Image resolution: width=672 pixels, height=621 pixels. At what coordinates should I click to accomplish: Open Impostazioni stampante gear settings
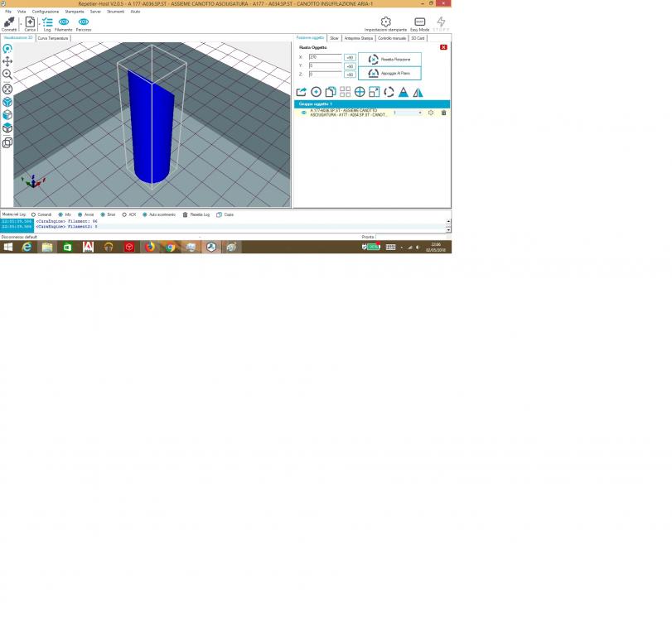coord(385,22)
